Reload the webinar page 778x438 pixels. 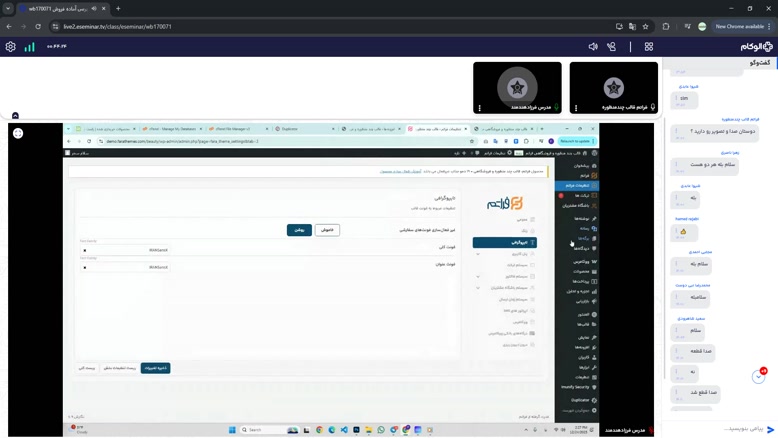(x=38, y=27)
